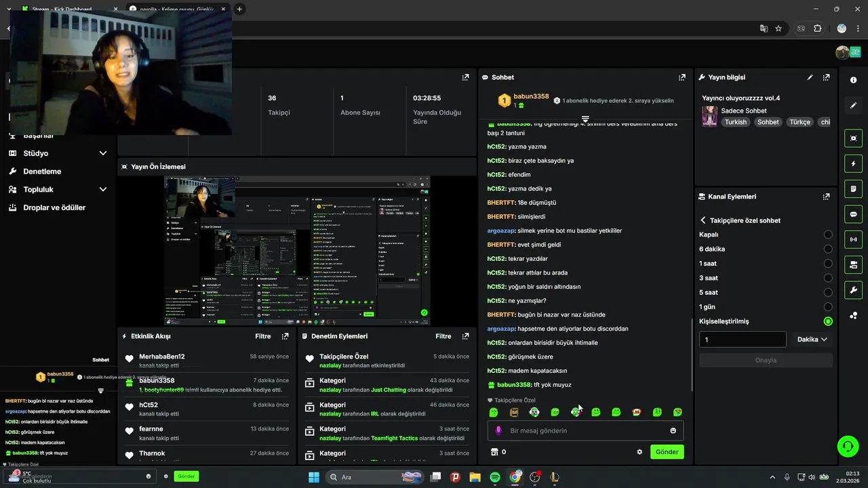This screenshot has height=488, width=868.
Task: Select the Kapalı radio option
Action: (x=828, y=235)
